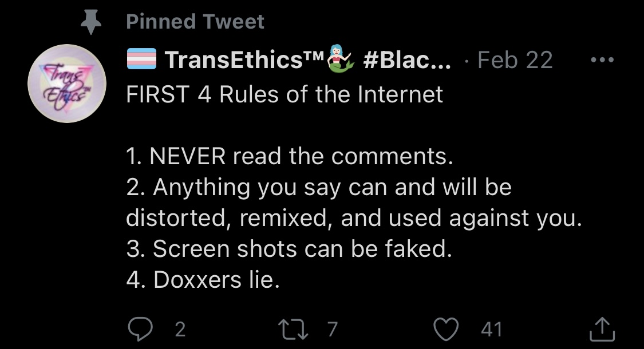Click the NEVER read the comments line

tap(290, 156)
